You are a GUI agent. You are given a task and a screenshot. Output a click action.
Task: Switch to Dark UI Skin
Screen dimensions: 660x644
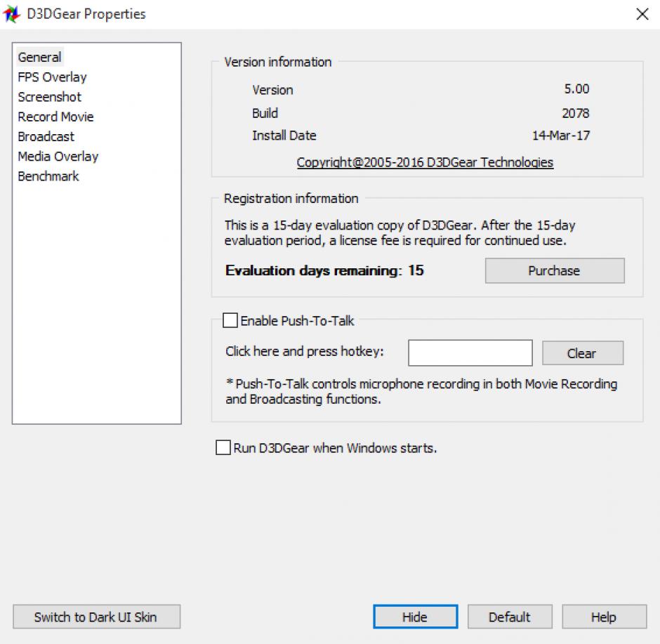point(97,617)
